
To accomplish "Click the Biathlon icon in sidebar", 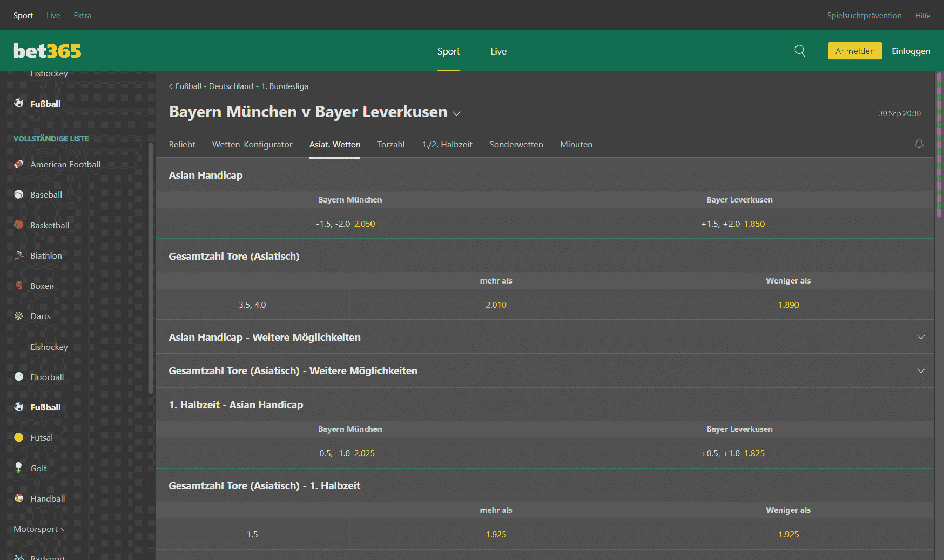I will [x=19, y=255].
